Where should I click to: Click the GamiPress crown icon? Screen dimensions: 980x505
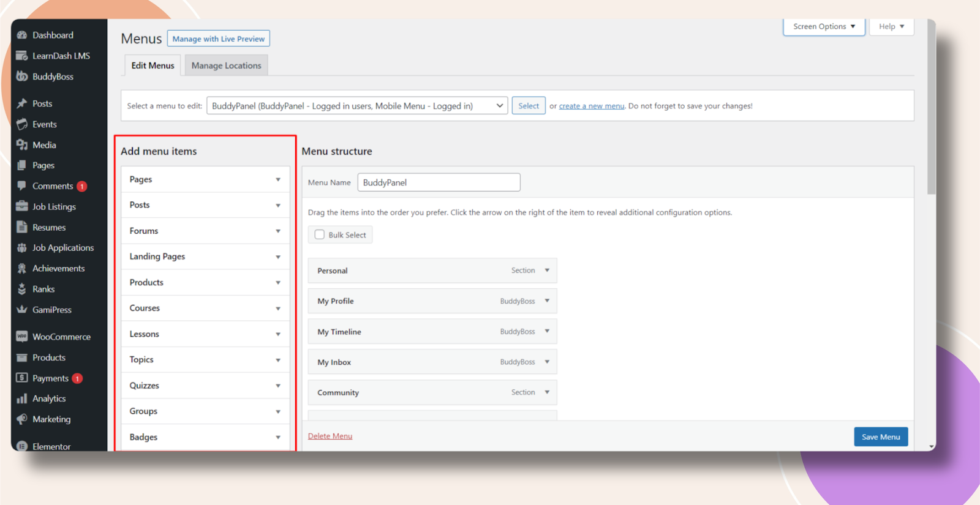(22, 310)
